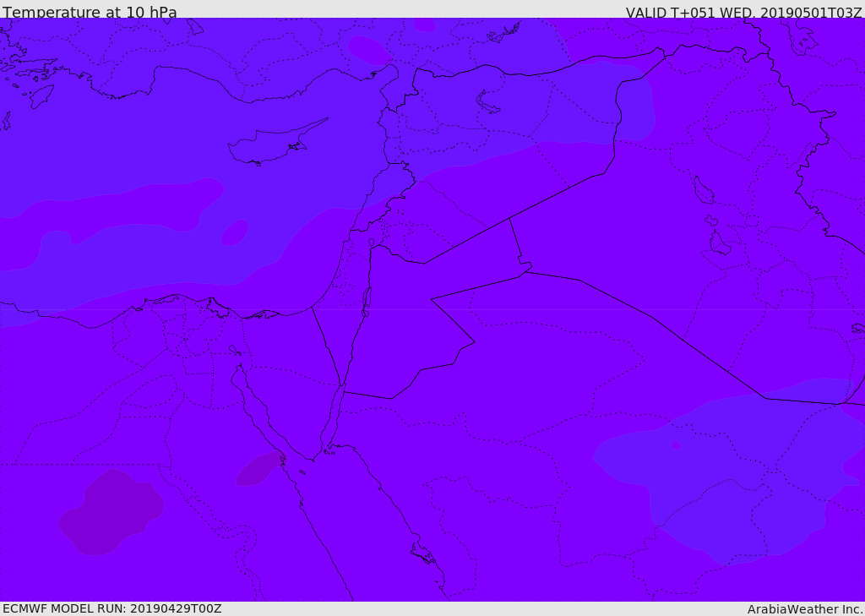Click the 'ECMWF MODEL RUN: 20190429T00Z' label
The image size is (865, 616).
[x=112, y=608]
